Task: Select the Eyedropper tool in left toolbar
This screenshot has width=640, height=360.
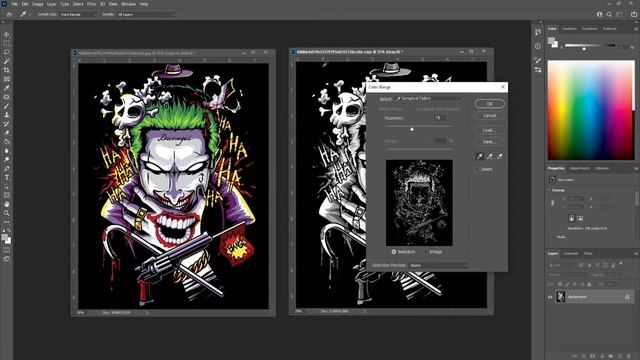Action: tap(7, 88)
